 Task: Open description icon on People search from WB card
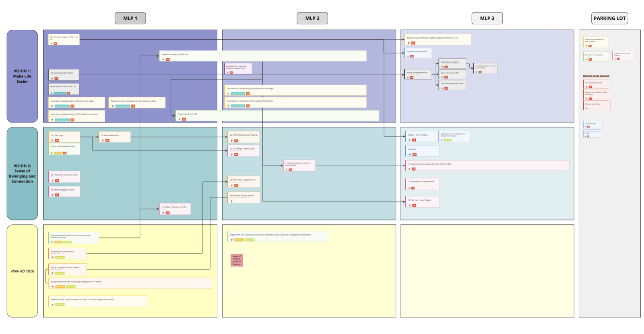pyautogui.click(x=180, y=119)
